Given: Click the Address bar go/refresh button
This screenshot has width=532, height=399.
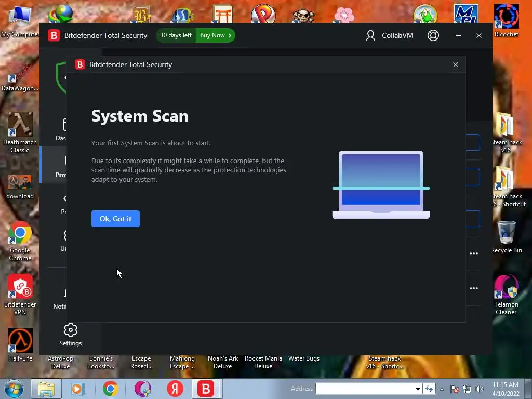Looking at the screenshot, I should pyautogui.click(x=429, y=389).
